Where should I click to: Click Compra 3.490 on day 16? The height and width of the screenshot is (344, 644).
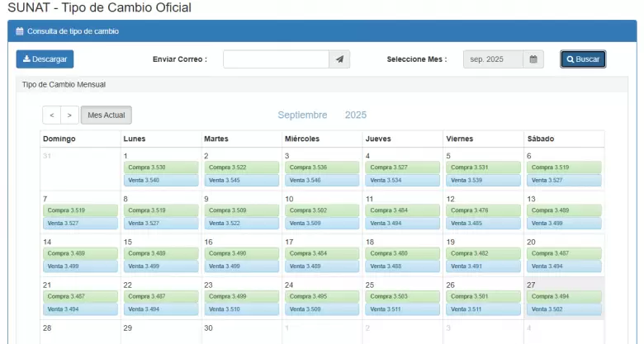pyautogui.click(x=241, y=253)
